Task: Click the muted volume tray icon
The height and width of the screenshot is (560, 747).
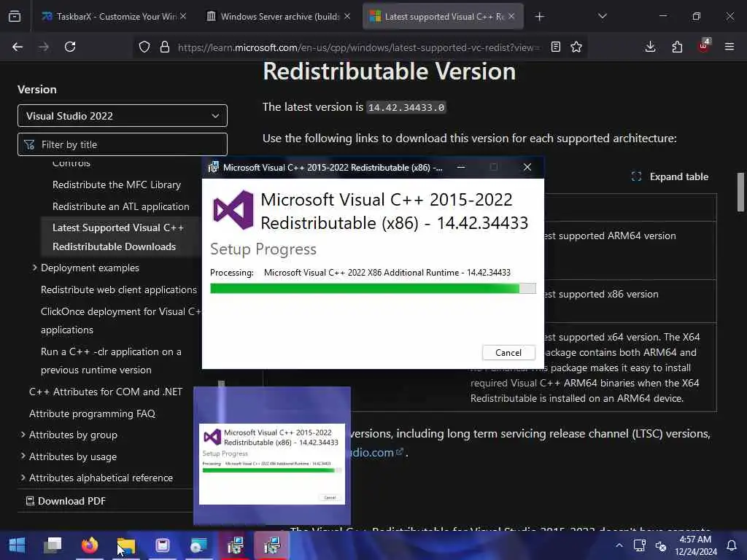Action: click(660, 545)
